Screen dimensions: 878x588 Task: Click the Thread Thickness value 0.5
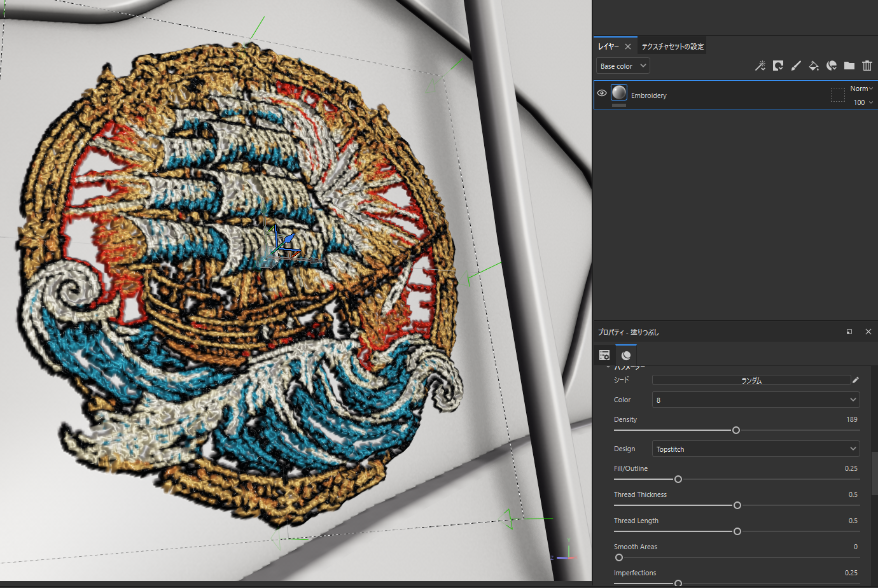[x=853, y=494]
